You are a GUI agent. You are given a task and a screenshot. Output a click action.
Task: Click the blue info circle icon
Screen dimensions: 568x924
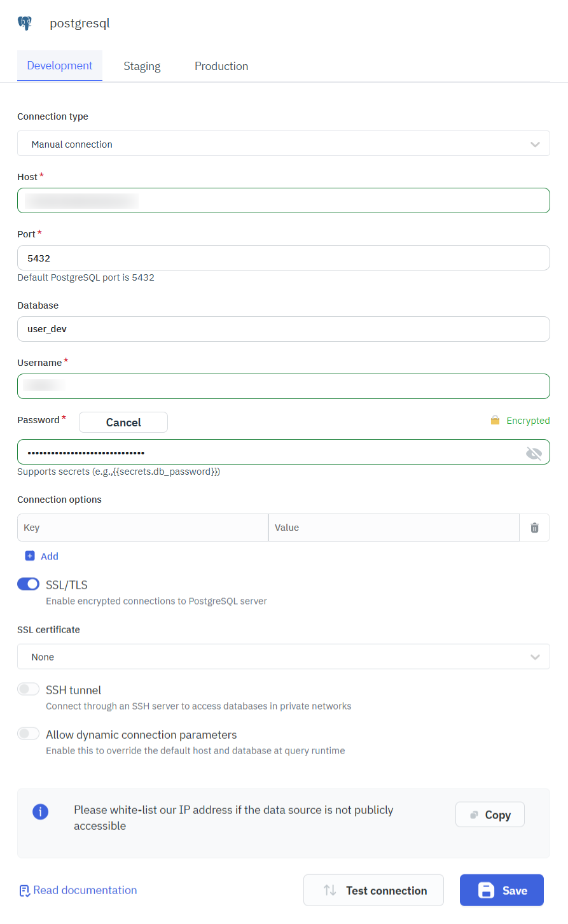(40, 811)
